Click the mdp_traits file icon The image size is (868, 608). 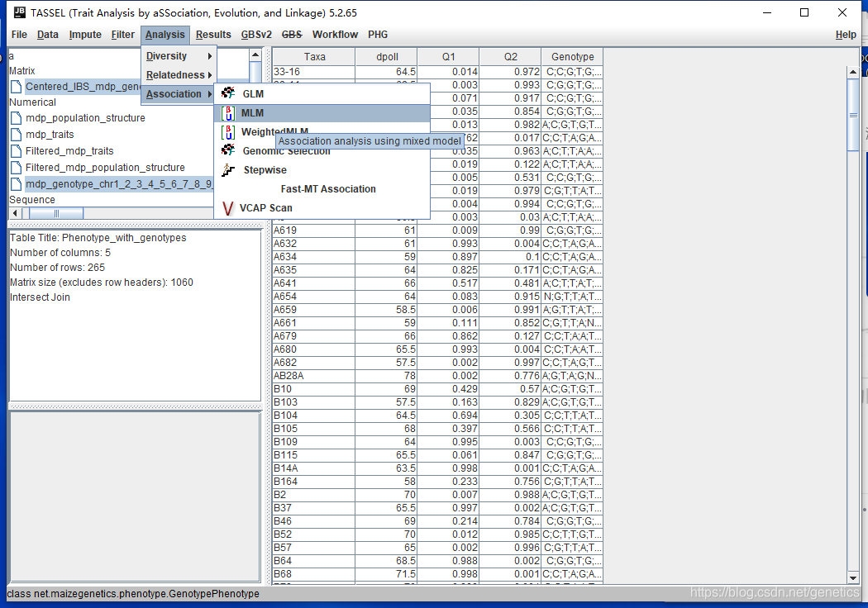click(x=16, y=135)
